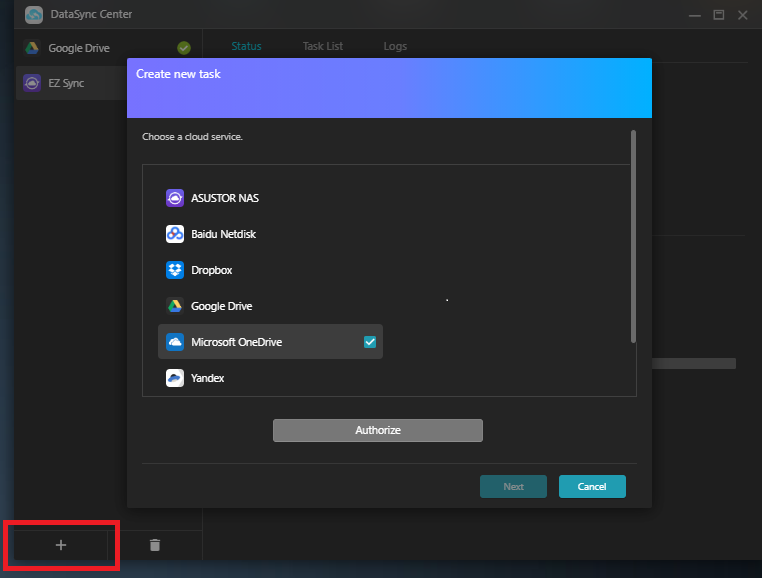Click the EZ Sync icon in the sidebar
The image size is (762, 578).
pyautogui.click(x=32, y=83)
